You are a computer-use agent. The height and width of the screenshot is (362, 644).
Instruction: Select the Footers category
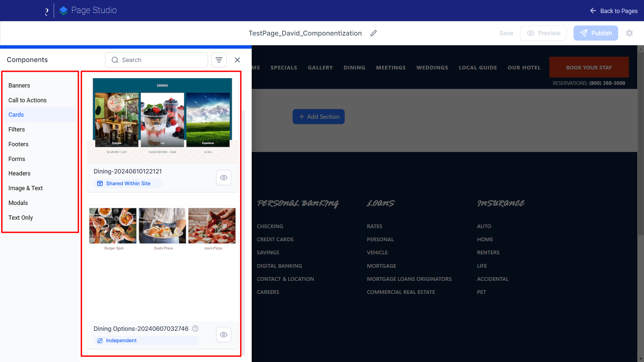tap(40, 144)
